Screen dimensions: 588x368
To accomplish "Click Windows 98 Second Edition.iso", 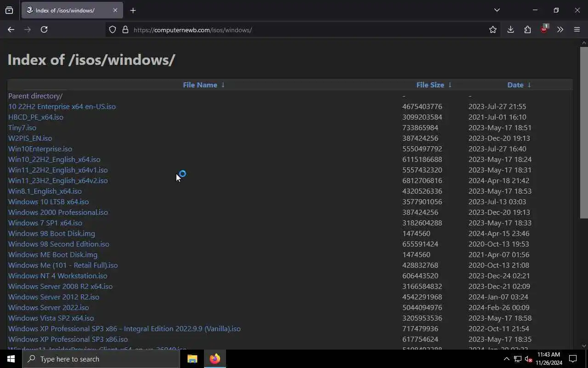I will [59, 244].
